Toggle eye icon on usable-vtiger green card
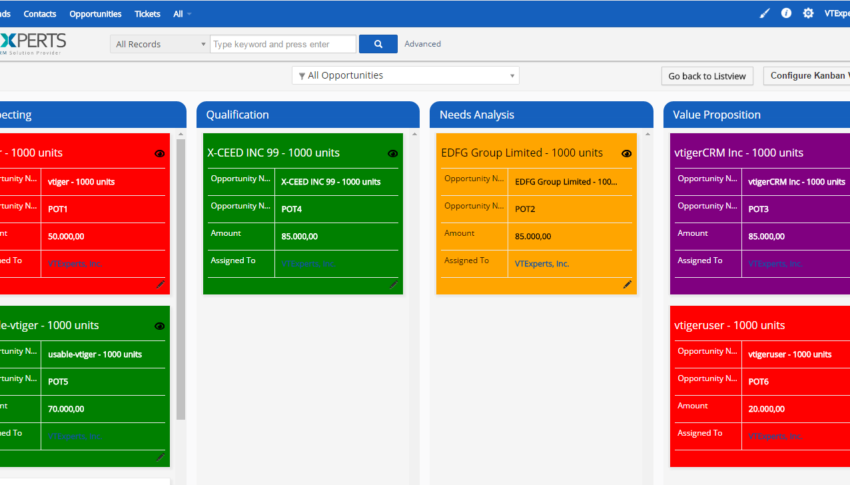 click(159, 326)
